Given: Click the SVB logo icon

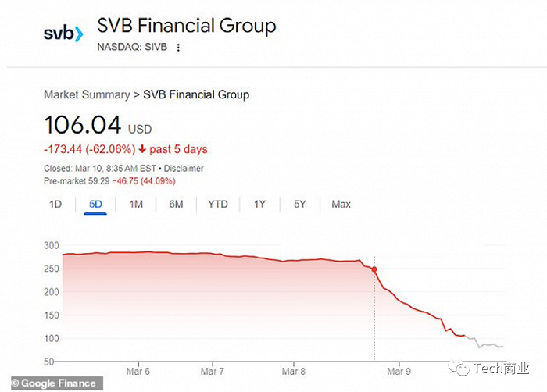Looking at the screenshot, I should (x=63, y=34).
